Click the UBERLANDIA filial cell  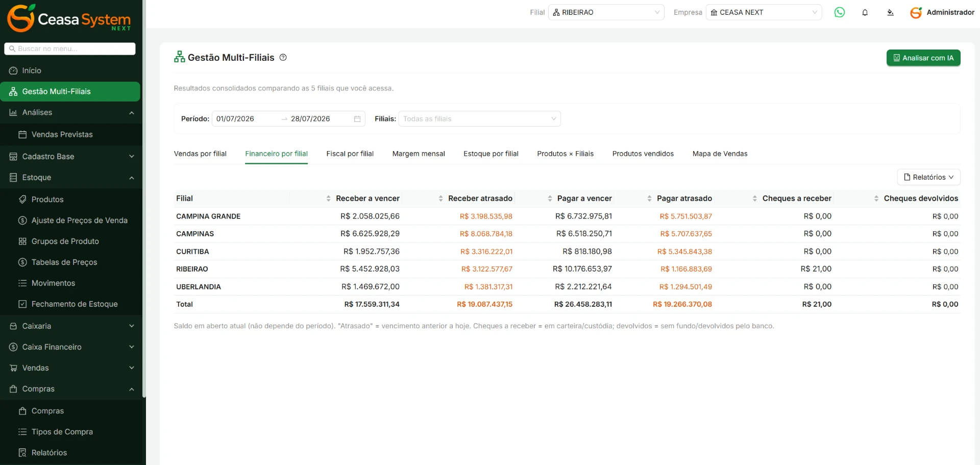point(199,287)
